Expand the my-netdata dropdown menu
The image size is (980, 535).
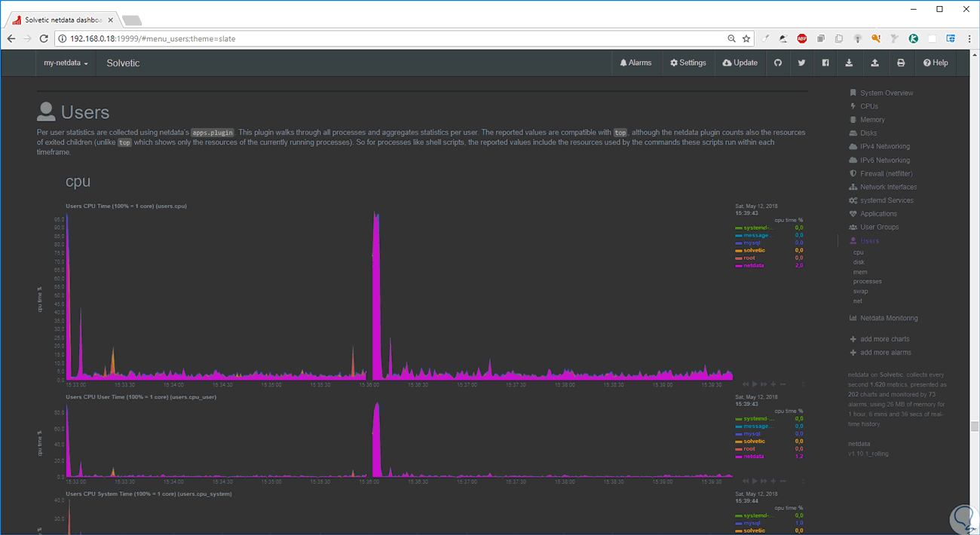tap(66, 63)
